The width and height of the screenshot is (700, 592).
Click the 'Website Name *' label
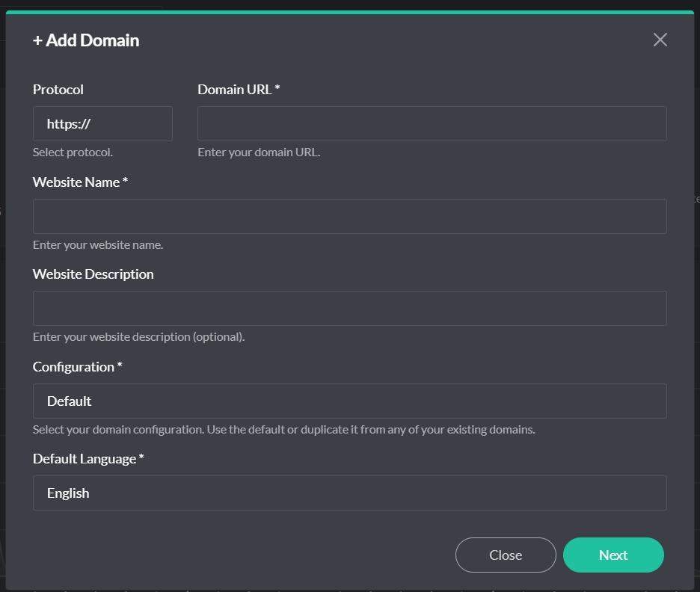[80, 182]
